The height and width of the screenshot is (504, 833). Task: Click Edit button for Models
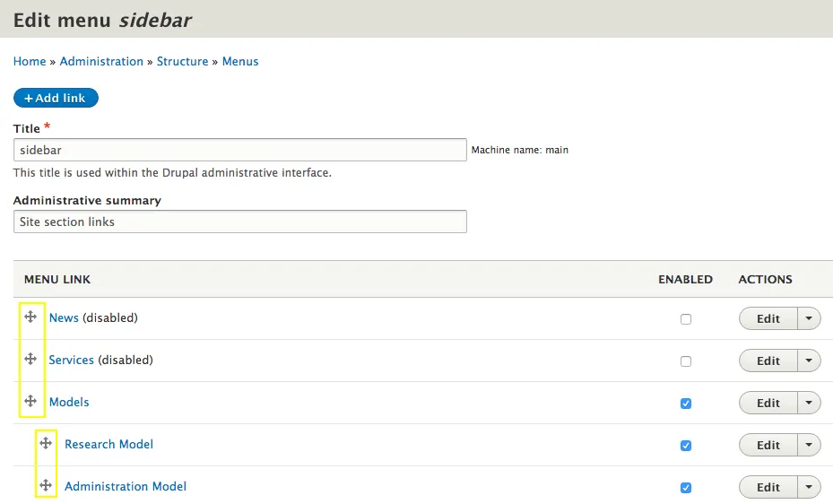click(x=768, y=403)
